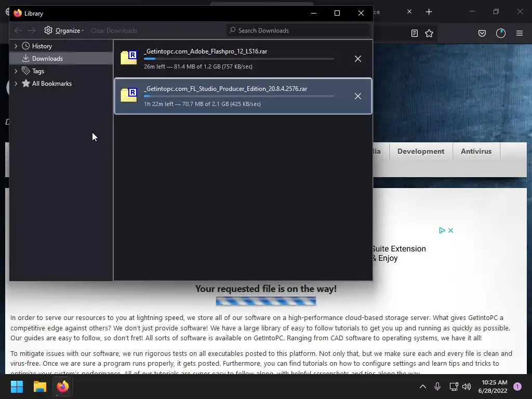Click the Library back arrow
Image resolution: width=532 pixels, height=399 pixels.
[x=18, y=31]
